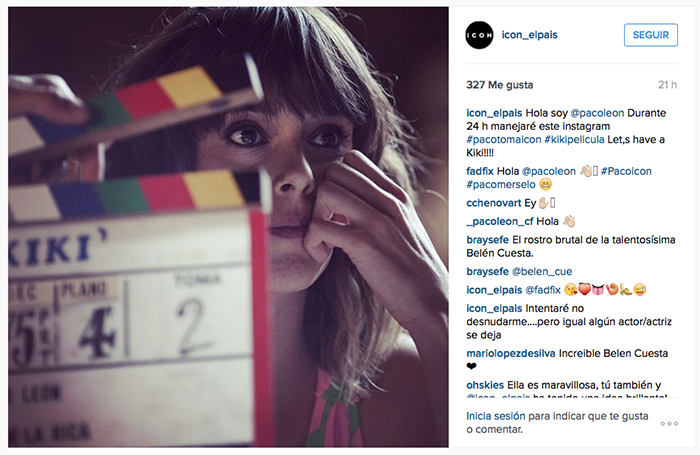Click the 327 Me gusta count
Screen dimensions: 700x455
pyautogui.click(x=500, y=85)
